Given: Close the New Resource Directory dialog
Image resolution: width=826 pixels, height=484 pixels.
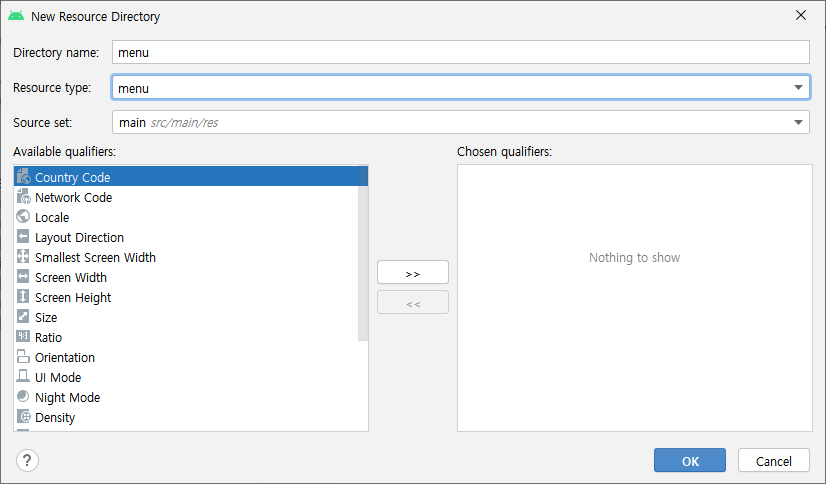Looking at the screenshot, I should click(x=801, y=15).
